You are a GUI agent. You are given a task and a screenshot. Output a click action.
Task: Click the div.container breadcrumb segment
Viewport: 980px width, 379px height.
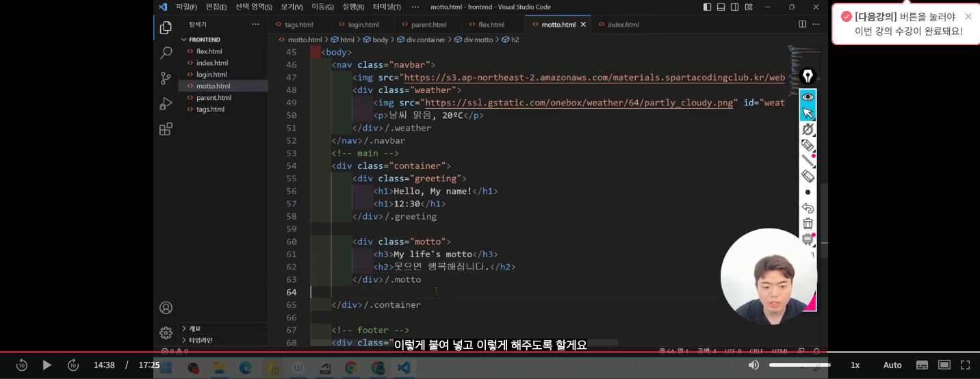pyautogui.click(x=420, y=40)
